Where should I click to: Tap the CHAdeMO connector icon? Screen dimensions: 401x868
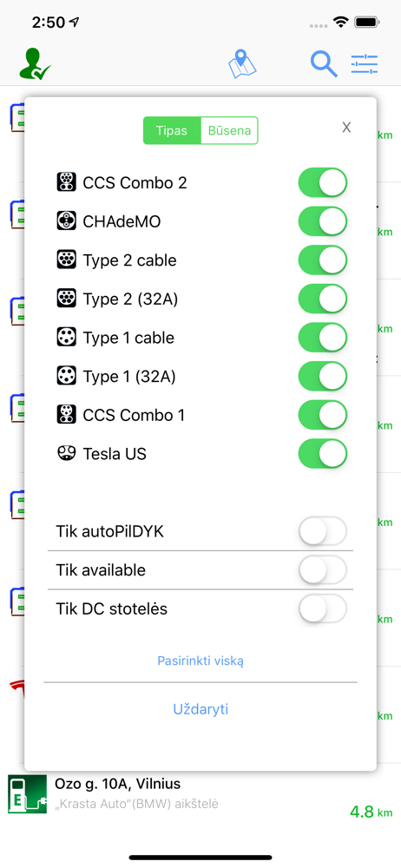tap(66, 220)
